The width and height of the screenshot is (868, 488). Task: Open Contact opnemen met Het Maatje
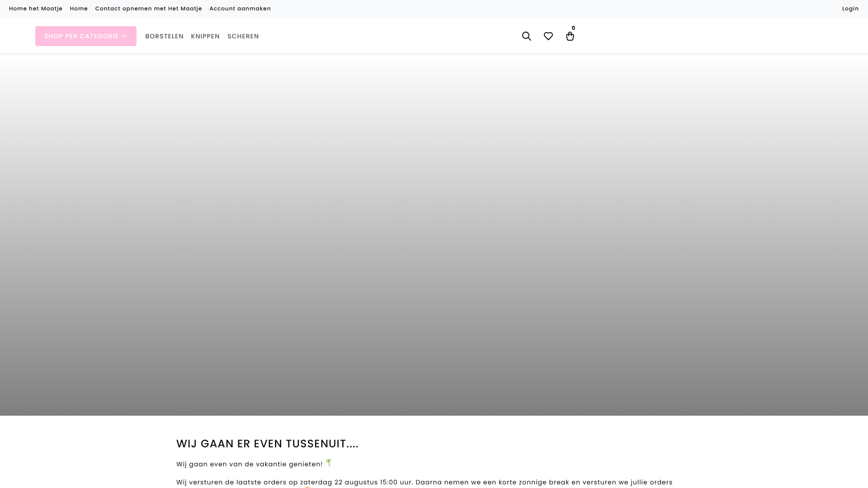click(x=149, y=9)
